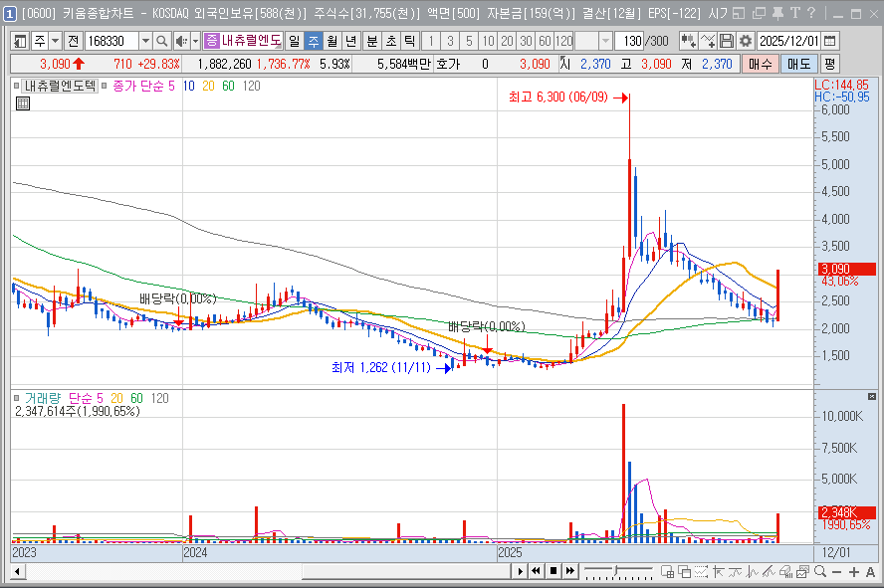Select the 월 monthly period button

tap(332, 41)
